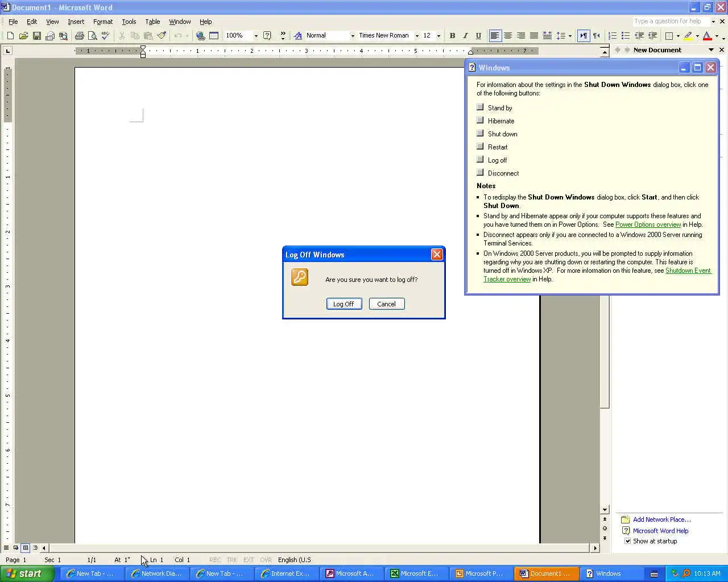Image resolution: width=728 pixels, height=582 pixels.
Task: Click Add Network Place link
Action: click(662, 519)
